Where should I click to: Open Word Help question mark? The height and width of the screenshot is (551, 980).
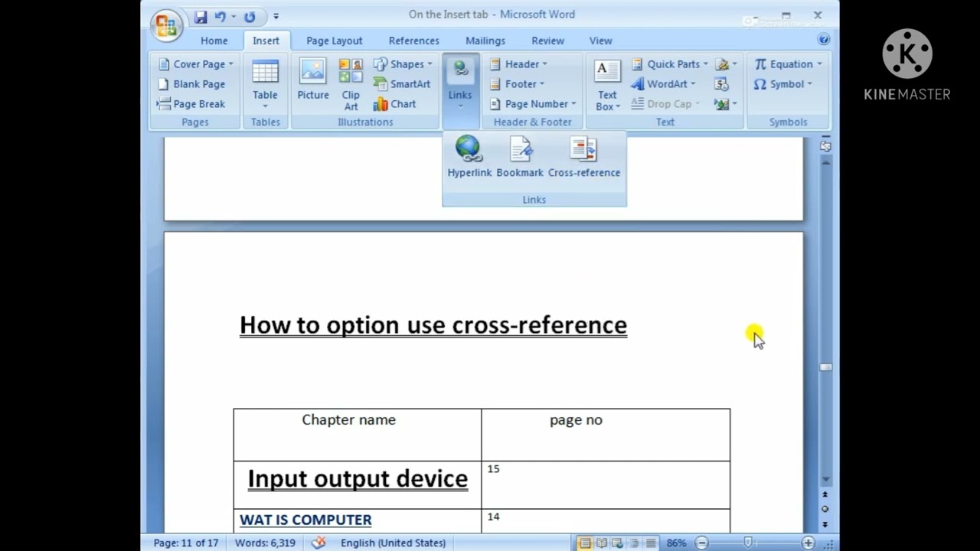(x=824, y=39)
